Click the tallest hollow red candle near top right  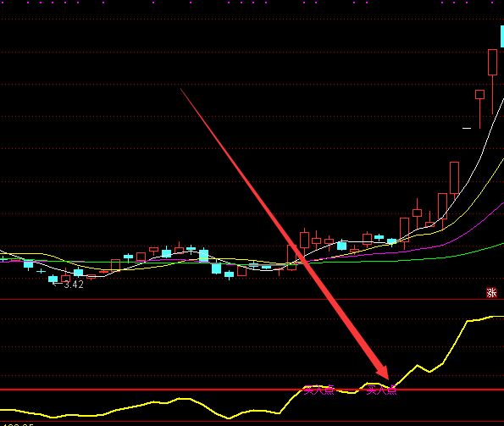click(x=492, y=63)
